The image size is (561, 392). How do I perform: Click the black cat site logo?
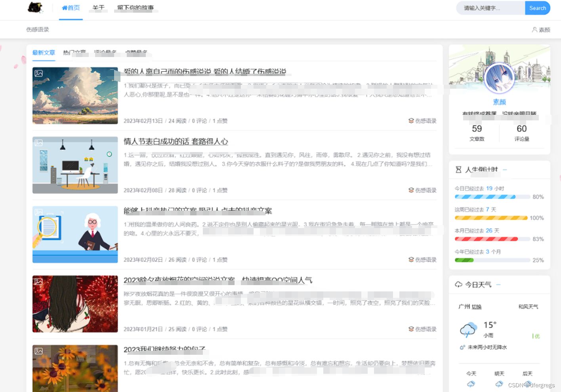pos(35,8)
